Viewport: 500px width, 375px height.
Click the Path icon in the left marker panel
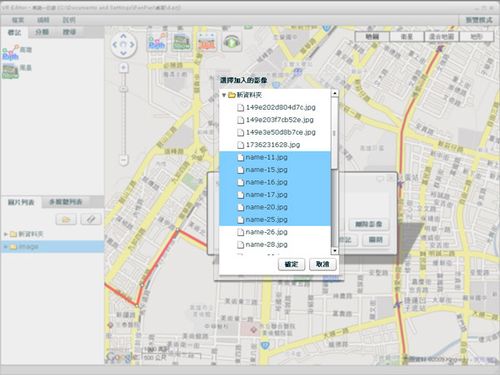(10, 52)
